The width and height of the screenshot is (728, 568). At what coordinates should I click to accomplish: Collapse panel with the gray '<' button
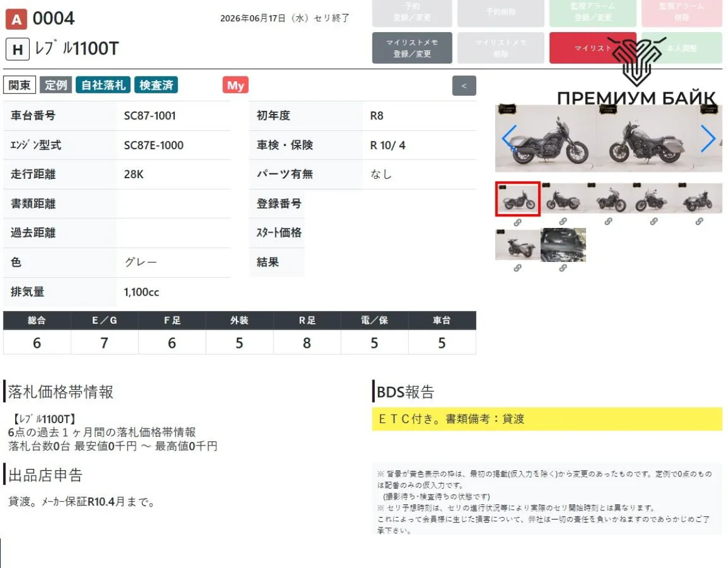point(464,85)
